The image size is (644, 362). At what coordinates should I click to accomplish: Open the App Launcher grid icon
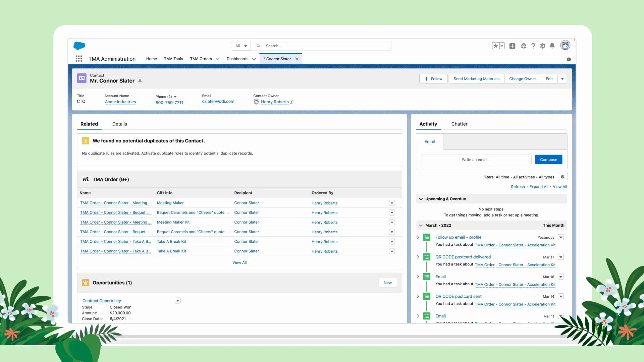(x=79, y=59)
